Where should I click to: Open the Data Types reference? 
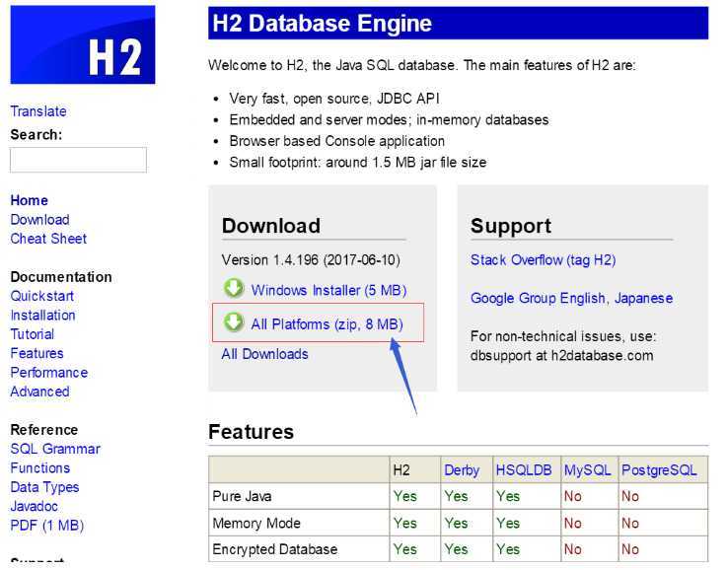[44, 487]
